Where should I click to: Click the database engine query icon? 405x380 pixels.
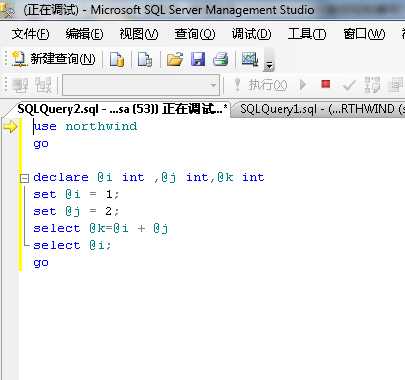(117, 59)
